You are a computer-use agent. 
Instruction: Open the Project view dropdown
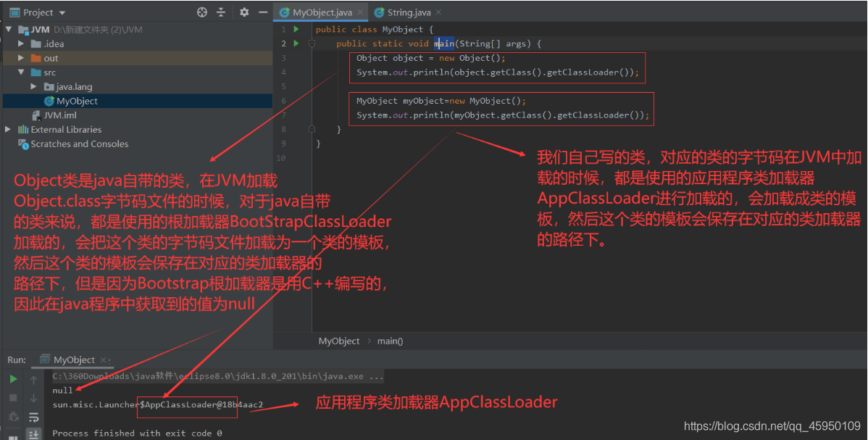coord(62,12)
